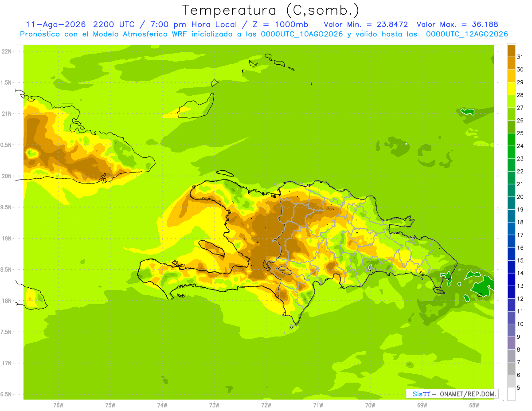Click the '70W' longitude axis label

pos(370,405)
